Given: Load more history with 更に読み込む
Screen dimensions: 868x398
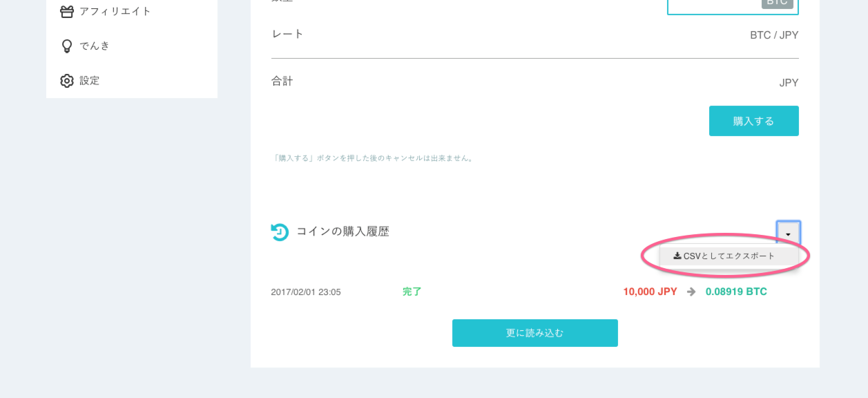Looking at the screenshot, I should (534, 333).
